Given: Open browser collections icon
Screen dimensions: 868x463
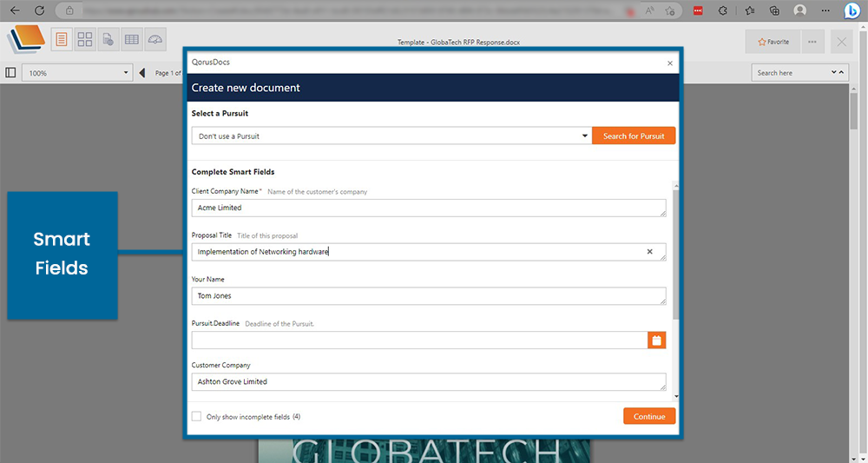Looking at the screenshot, I should [x=774, y=10].
